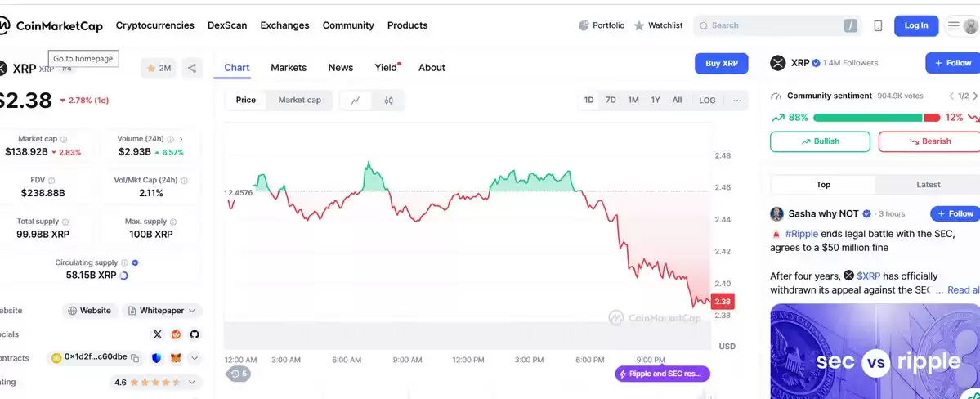
Task: Open the Watchlist star link
Action: coord(658,25)
